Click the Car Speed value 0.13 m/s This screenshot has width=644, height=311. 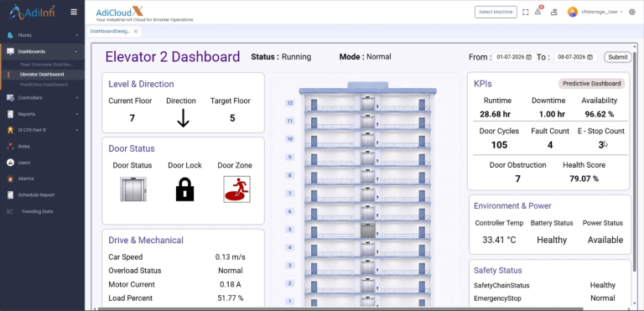click(x=231, y=257)
